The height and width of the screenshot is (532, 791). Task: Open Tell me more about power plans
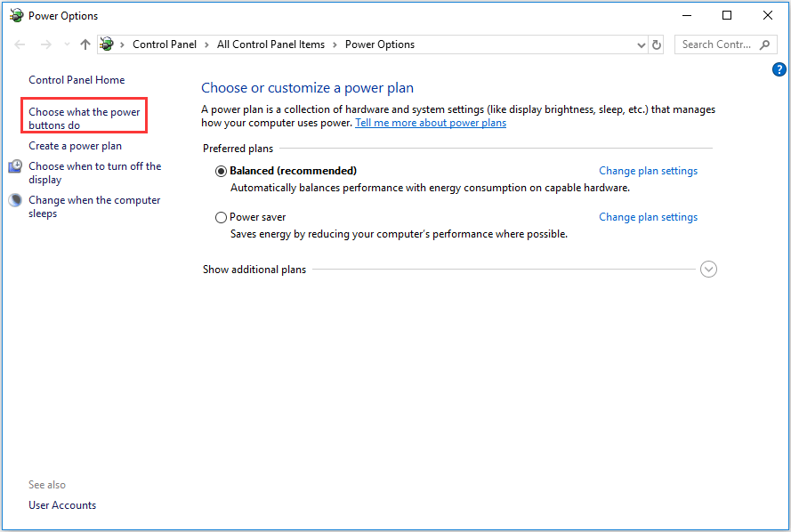click(x=431, y=123)
